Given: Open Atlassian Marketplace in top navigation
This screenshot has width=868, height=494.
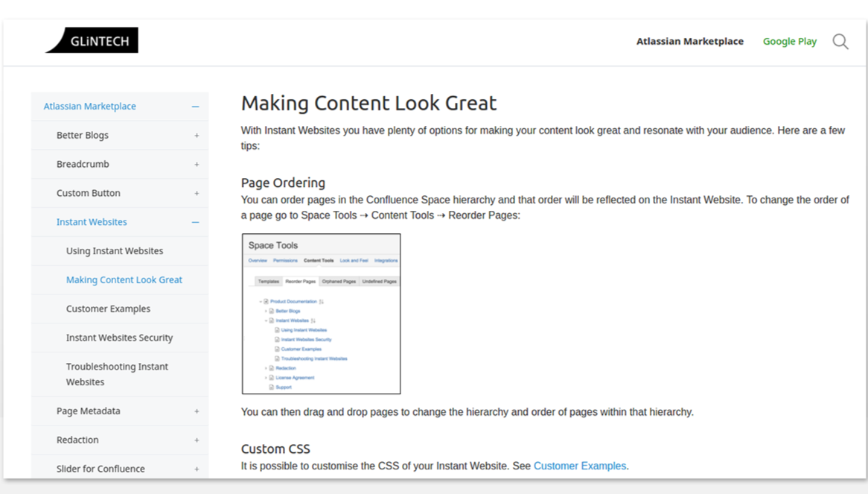Looking at the screenshot, I should (689, 42).
